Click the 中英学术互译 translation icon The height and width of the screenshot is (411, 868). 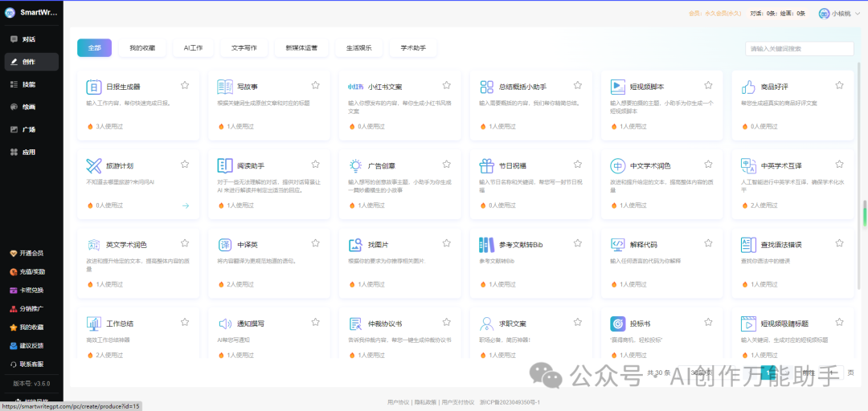pos(748,165)
